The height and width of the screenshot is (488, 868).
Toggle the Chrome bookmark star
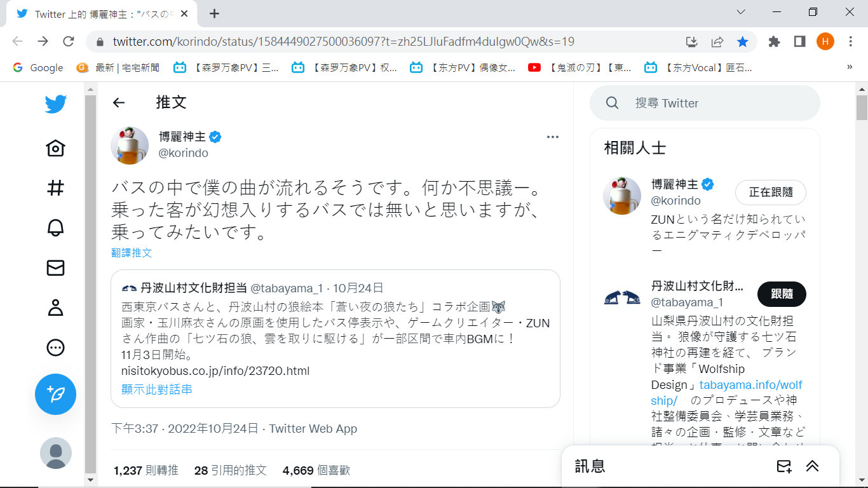(x=742, y=42)
